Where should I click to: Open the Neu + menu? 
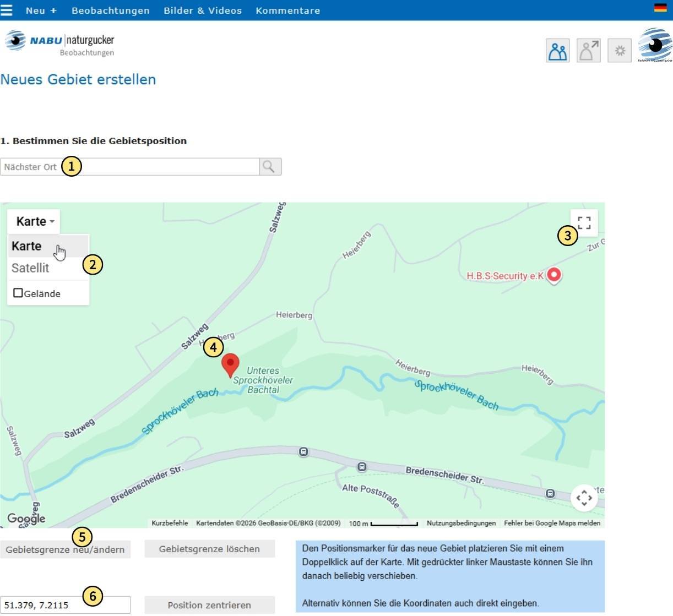(41, 10)
